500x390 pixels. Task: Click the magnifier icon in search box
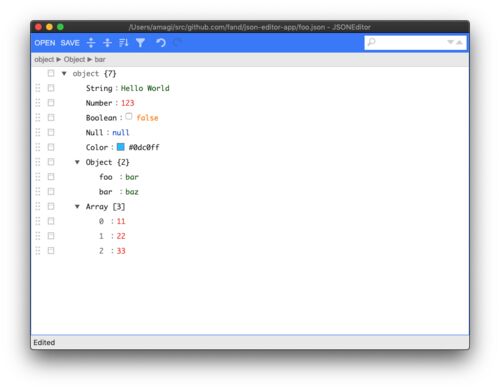pyautogui.click(x=371, y=42)
